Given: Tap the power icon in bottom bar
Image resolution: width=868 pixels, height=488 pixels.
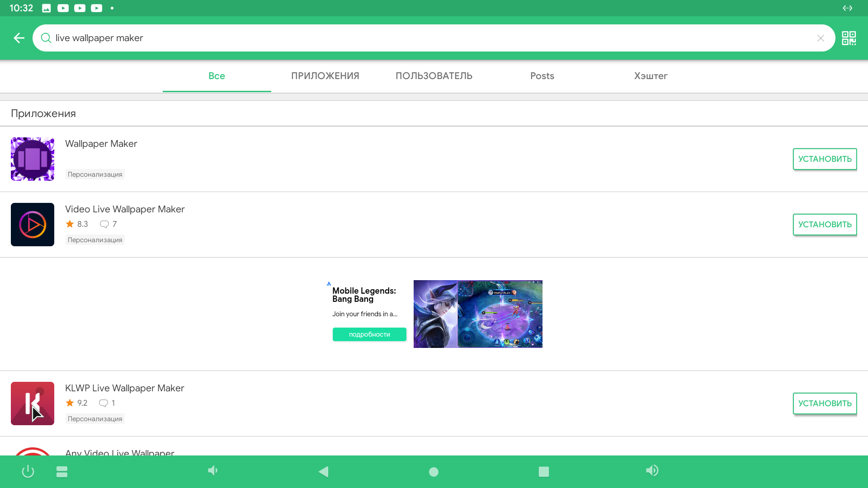Looking at the screenshot, I should 28,471.
